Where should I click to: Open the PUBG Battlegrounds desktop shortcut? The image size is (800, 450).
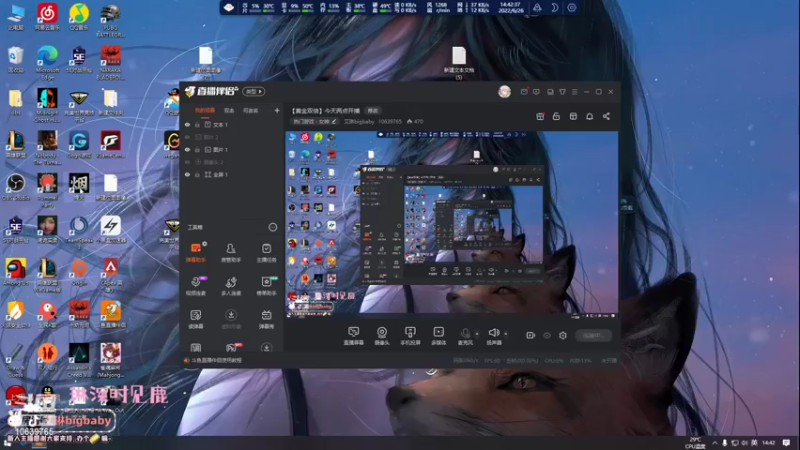(110, 20)
